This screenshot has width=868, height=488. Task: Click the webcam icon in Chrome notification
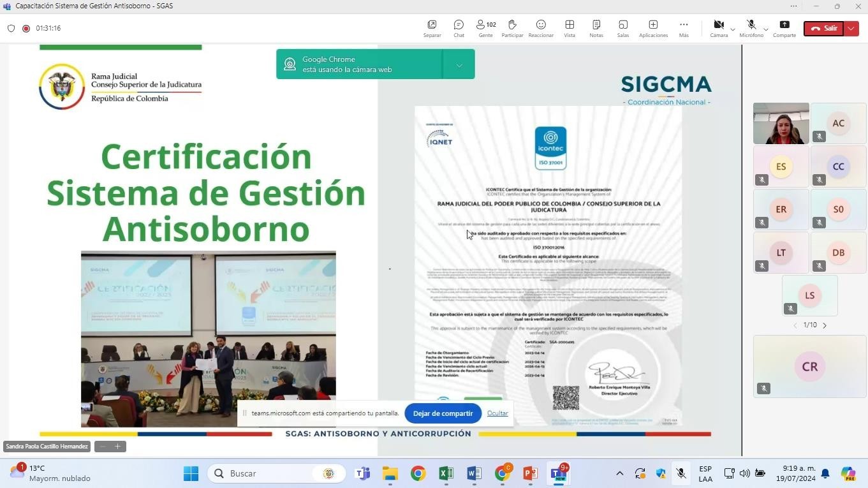pyautogui.click(x=290, y=64)
